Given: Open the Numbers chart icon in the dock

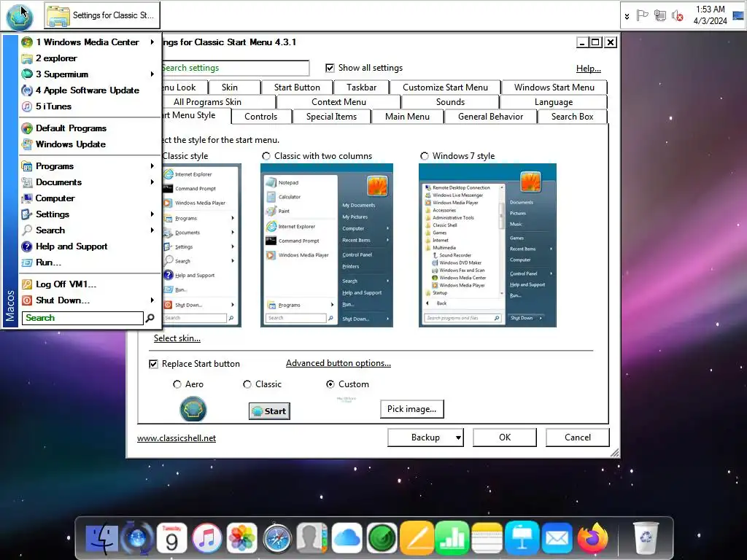Looking at the screenshot, I should pyautogui.click(x=452, y=539).
